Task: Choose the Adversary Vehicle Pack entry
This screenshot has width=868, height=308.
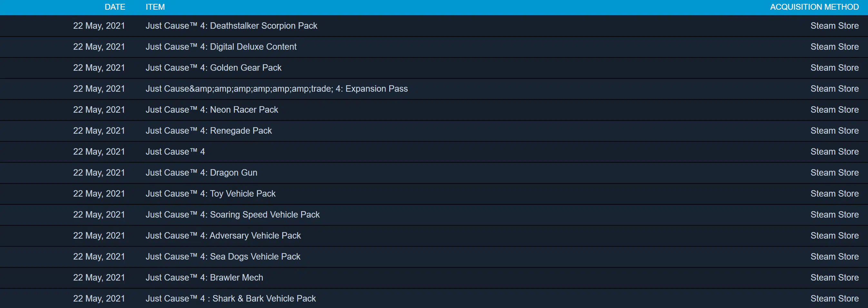Action: pos(223,235)
